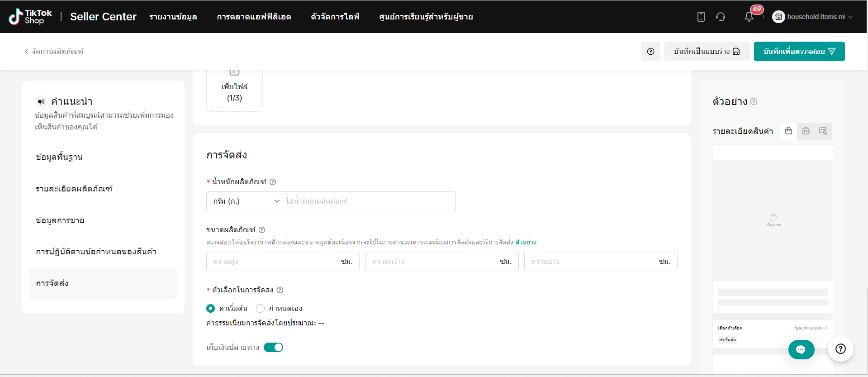Screen dimensions: 868x377
Task: Click the บันทึกเพื่อตรวจสอบ button
Action: tap(799, 52)
